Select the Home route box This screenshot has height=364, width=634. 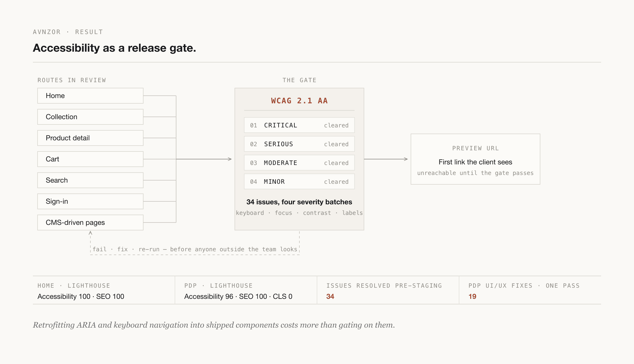click(x=90, y=96)
